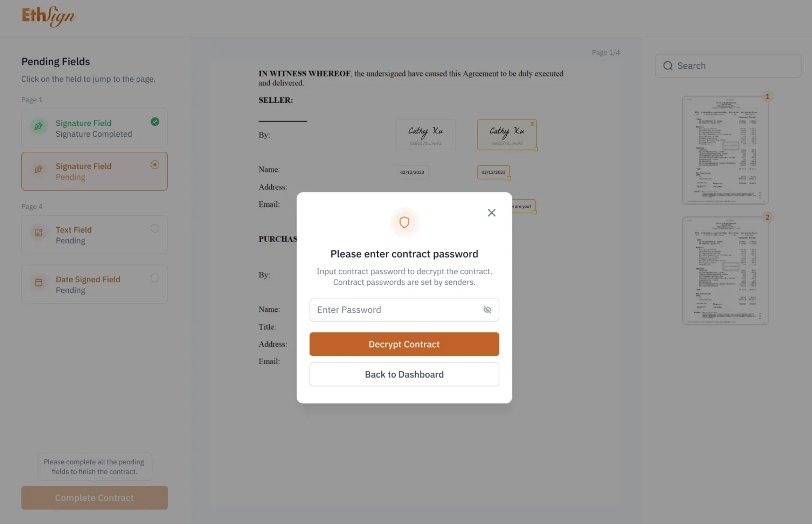Viewport: 812px width, 524px height.
Task: Select the Date Signed Field radio button
Action: tap(155, 278)
